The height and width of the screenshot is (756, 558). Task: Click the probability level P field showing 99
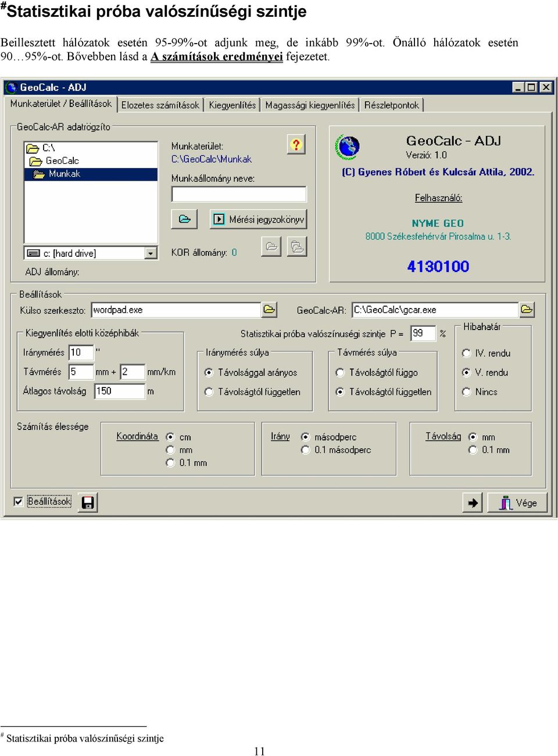[423, 334]
